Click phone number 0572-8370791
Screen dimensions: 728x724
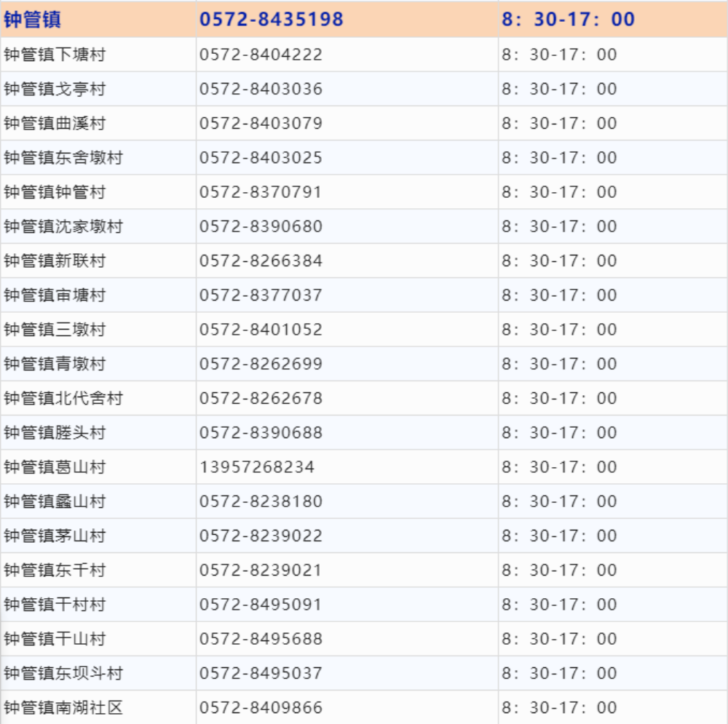point(261,192)
